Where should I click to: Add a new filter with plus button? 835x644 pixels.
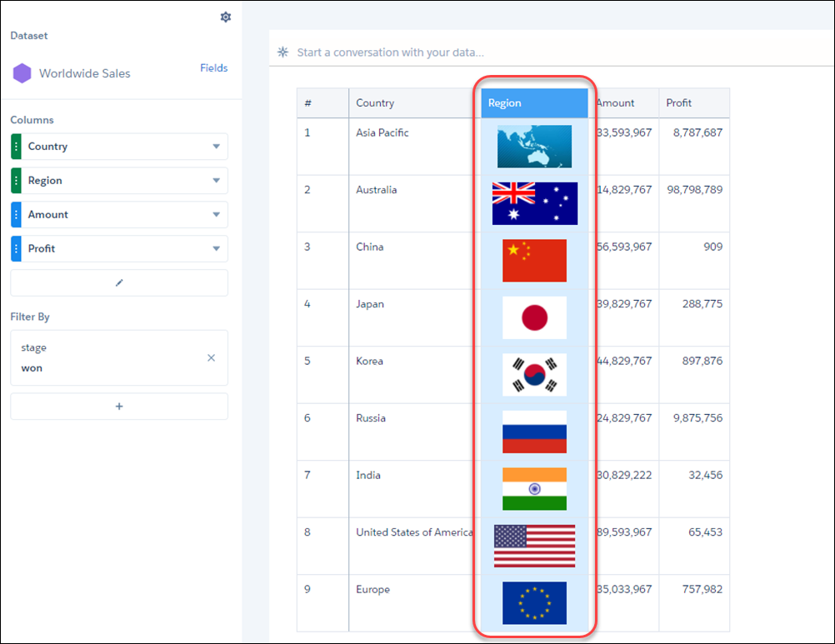[119, 406]
